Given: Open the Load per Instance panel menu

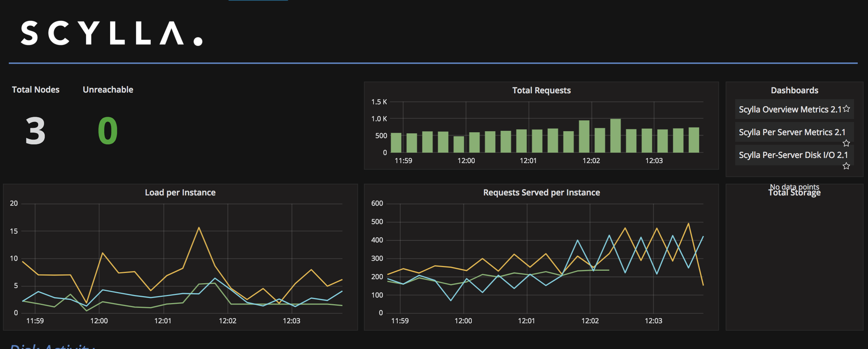Looking at the screenshot, I should 180,193.
